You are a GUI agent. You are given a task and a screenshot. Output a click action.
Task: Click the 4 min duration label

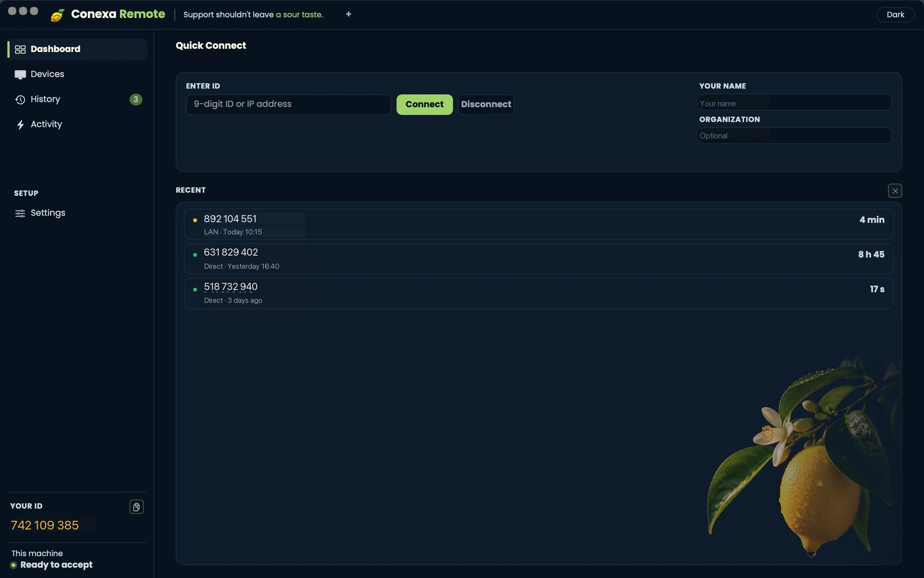tap(872, 220)
